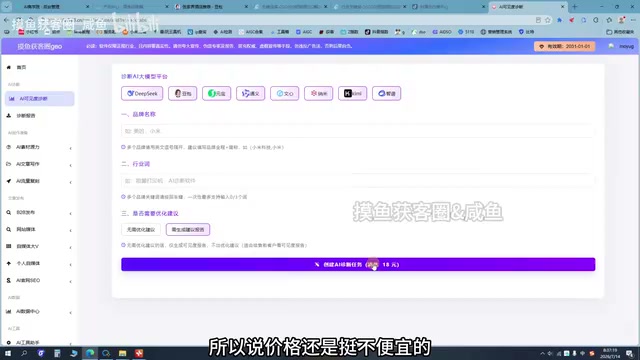
Task: Expand the 自媒体大V sidebar submenu arrow
Action: [x=71, y=248]
